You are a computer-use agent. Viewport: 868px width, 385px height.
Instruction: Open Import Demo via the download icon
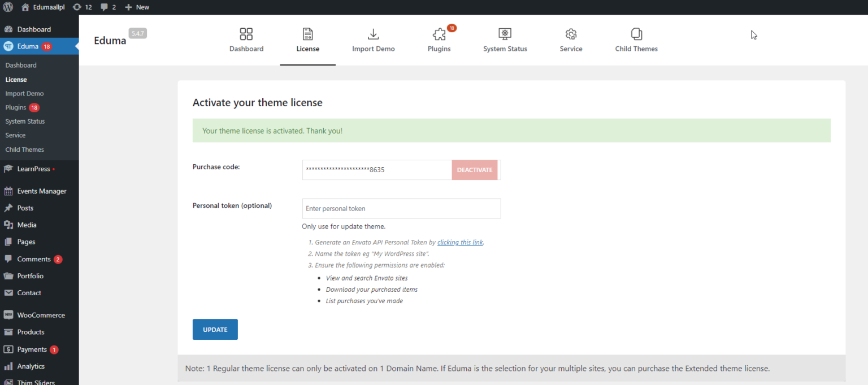(373, 34)
